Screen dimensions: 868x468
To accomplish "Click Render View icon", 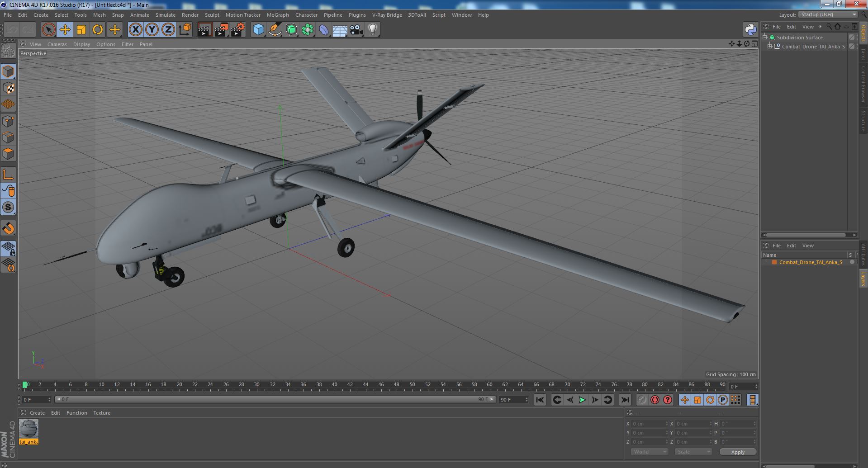I will [204, 30].
